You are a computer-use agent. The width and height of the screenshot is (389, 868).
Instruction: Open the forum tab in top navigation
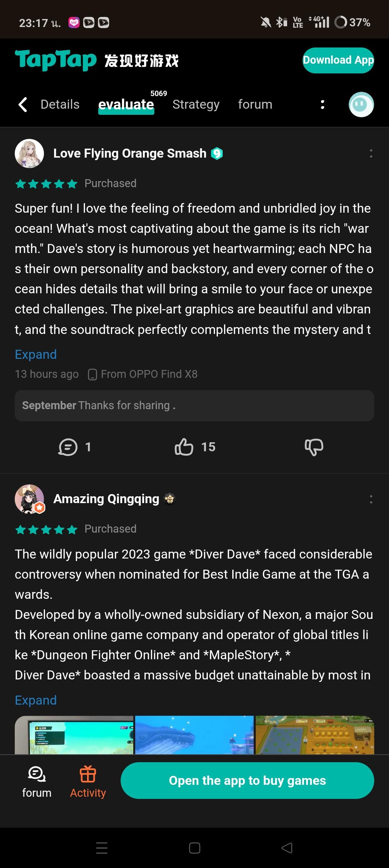pos(255,104)
